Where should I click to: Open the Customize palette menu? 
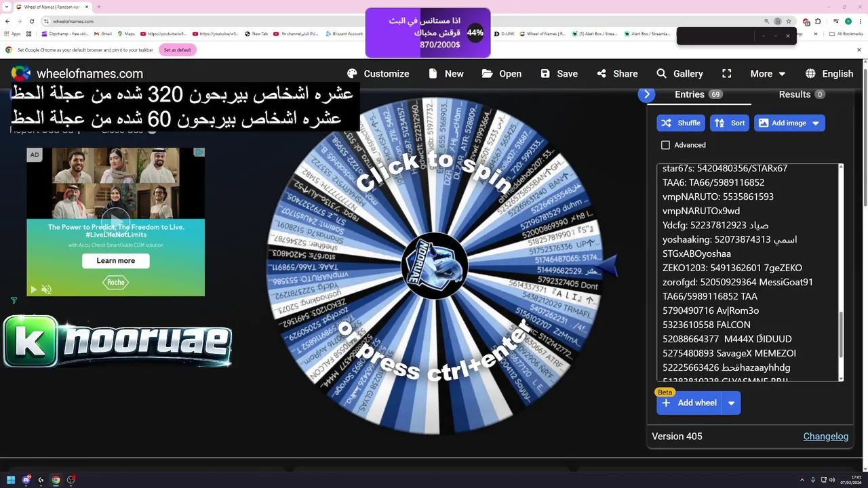coord(378,73)
